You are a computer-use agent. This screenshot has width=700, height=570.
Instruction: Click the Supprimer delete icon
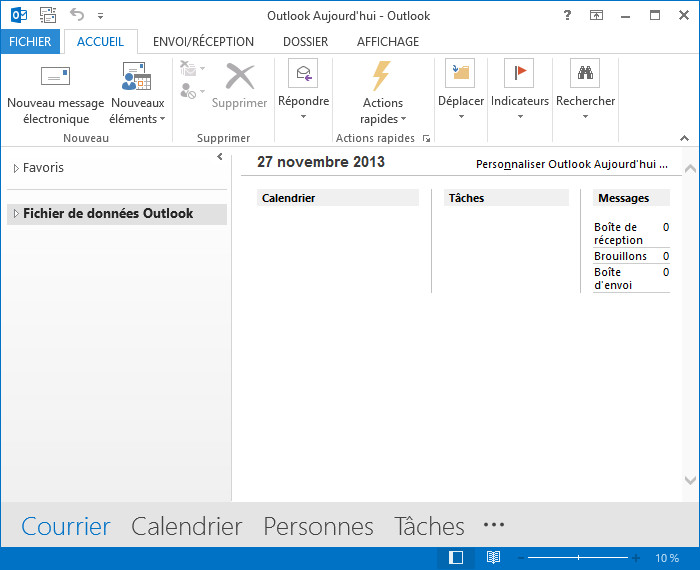(240, 76)
